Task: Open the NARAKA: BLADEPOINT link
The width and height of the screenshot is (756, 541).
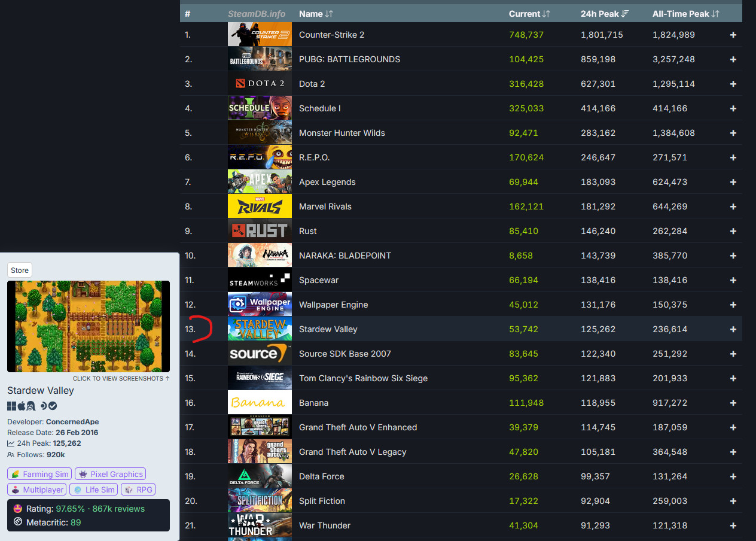Action: (345, 256)
